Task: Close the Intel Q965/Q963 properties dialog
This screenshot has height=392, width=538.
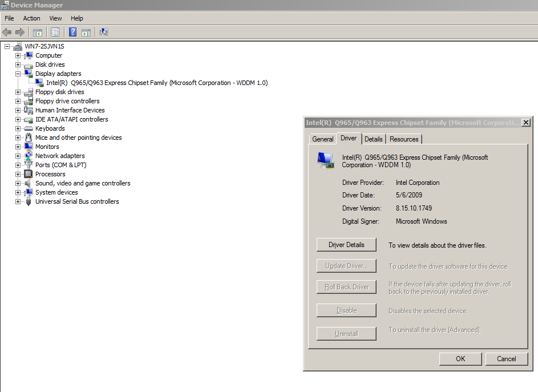Action: 525,123
